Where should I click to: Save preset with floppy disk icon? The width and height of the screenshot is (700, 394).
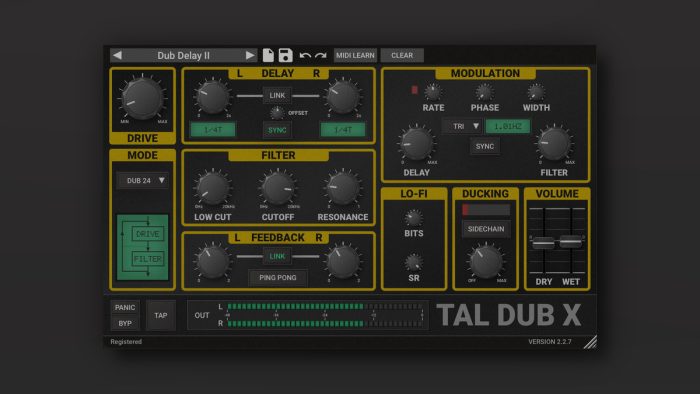(285, 55)
